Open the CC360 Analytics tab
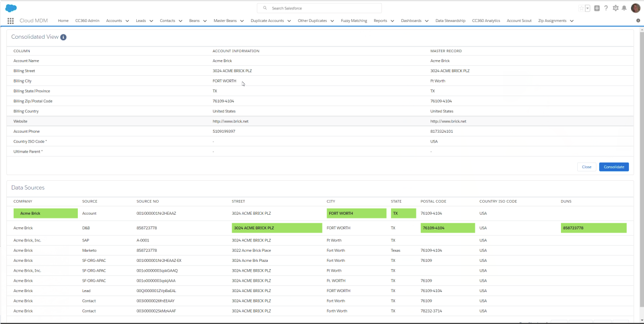 point(486,21)
